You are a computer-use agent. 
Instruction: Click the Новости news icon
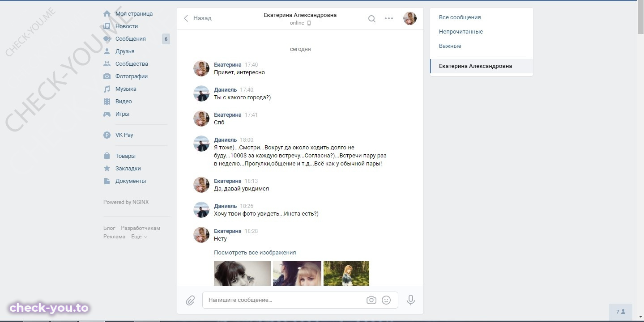(x=107, y=26)
